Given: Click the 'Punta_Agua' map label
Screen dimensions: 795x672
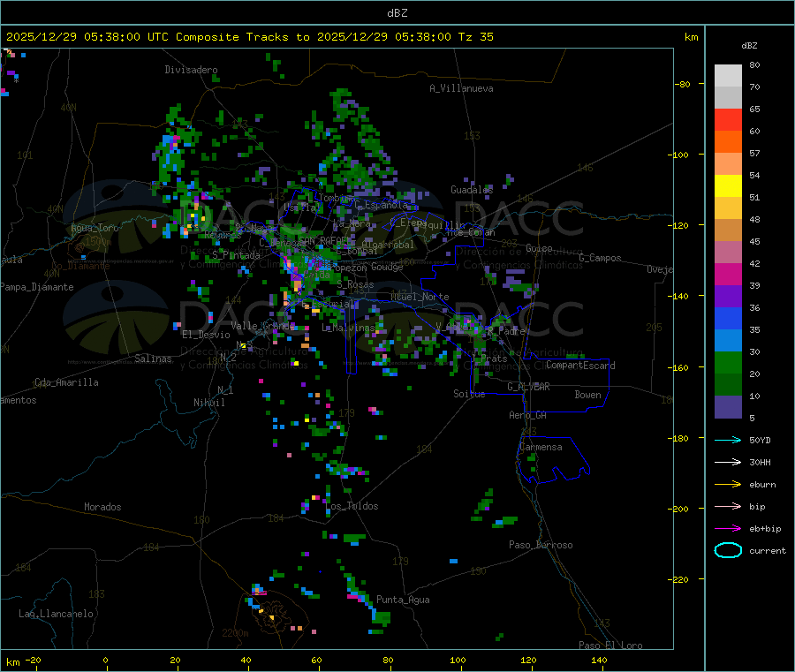Looking at the screenshot, I should tap(403, 600).
